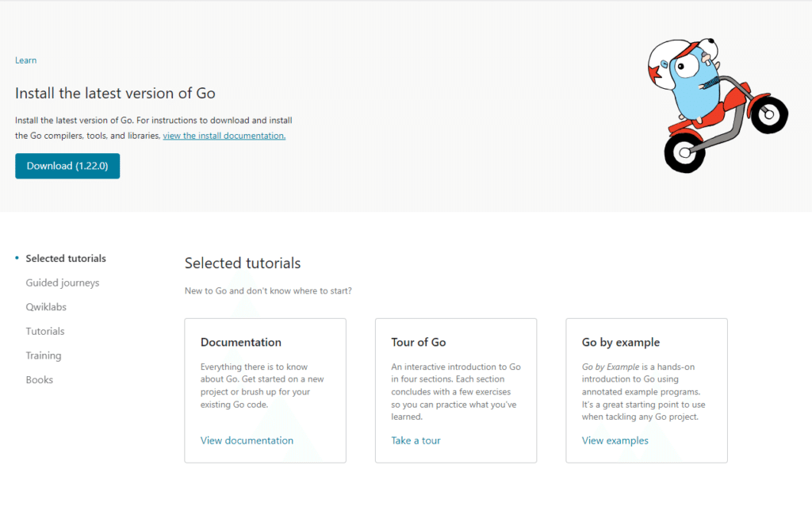Open "View examples" in Go by example

point(615,440)
